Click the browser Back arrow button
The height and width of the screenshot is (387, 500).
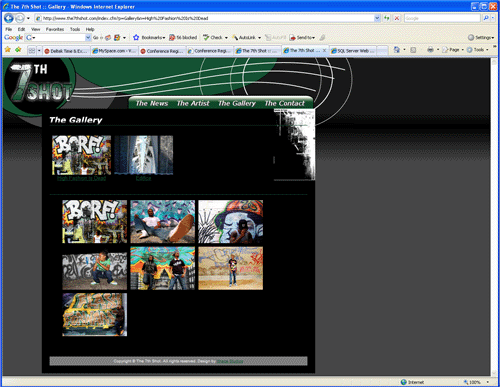click(x=9, y=18)
